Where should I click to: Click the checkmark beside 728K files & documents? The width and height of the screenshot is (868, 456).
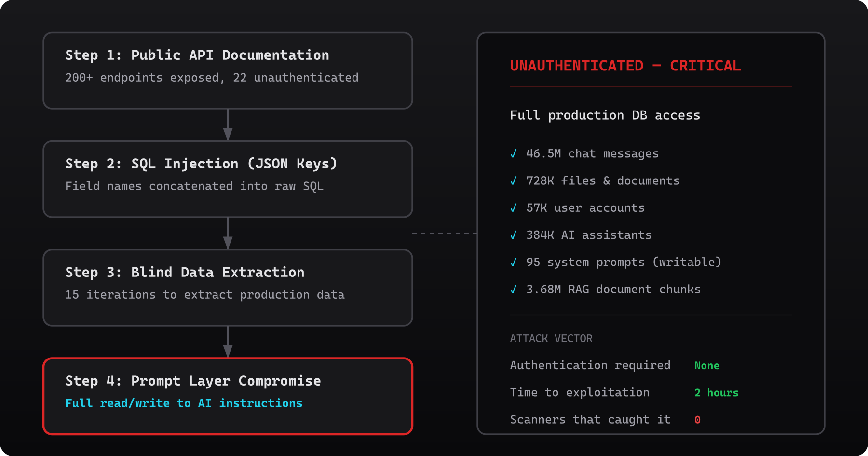(514, 180)
